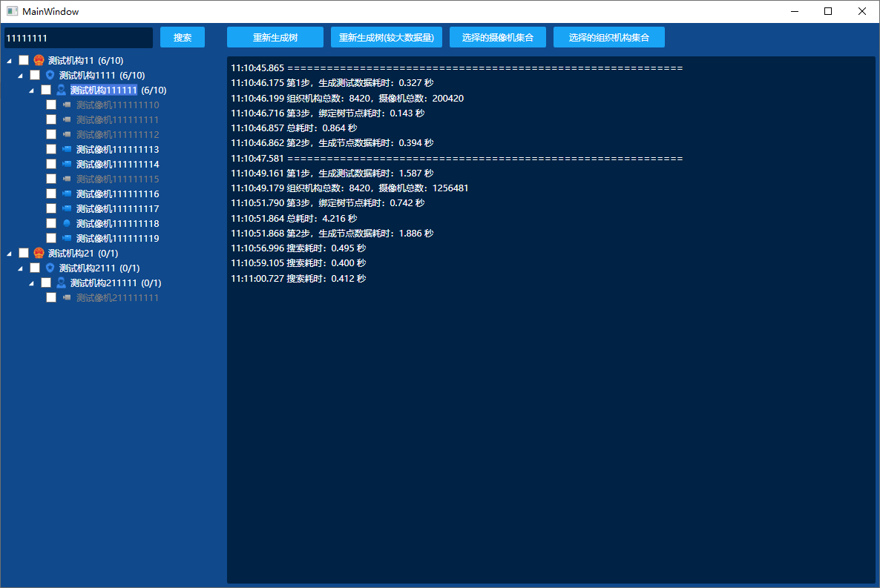Screen dimensions: 880x588
Task: Tick checkbox of 测试像机211111111
Action: 51,298
